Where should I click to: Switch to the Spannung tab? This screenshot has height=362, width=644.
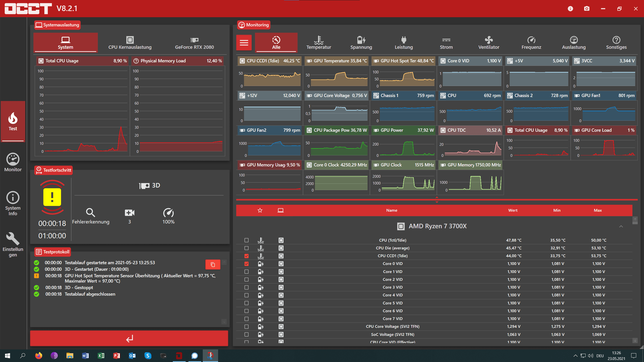(x=361, y=43)
